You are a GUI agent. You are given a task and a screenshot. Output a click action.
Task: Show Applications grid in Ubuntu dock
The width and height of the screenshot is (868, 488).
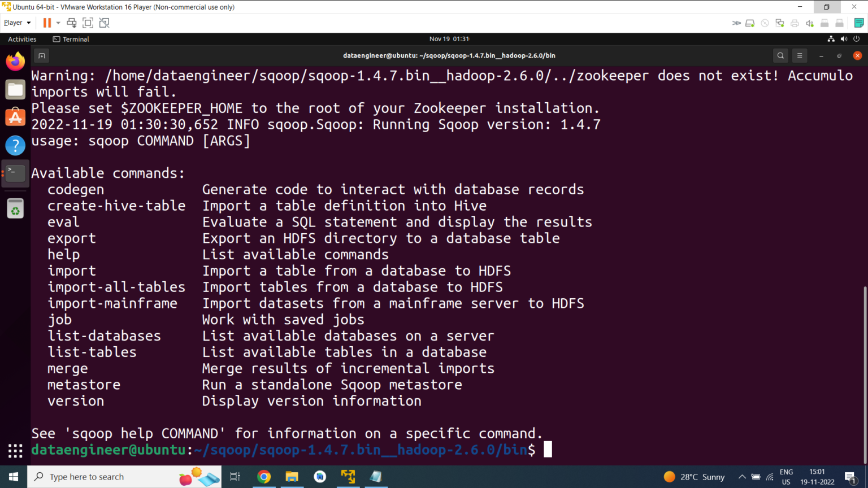tap(15, 451)
